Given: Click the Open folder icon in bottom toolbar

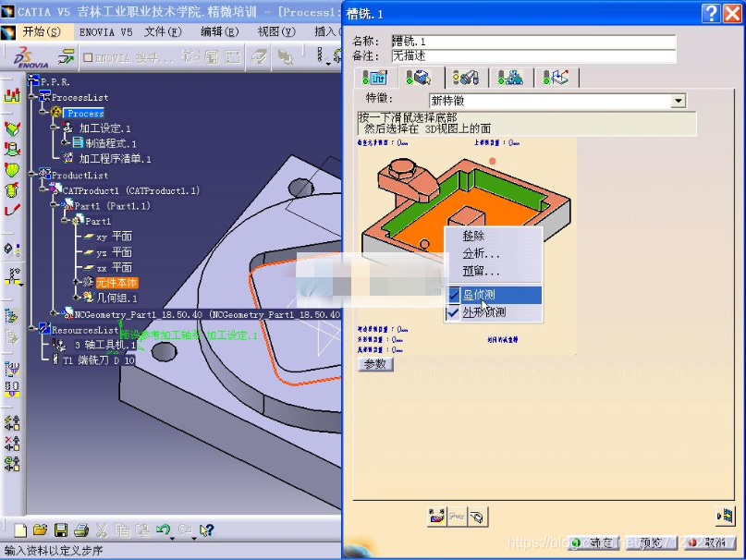Looking at the screenshot, I should (41, 530).
